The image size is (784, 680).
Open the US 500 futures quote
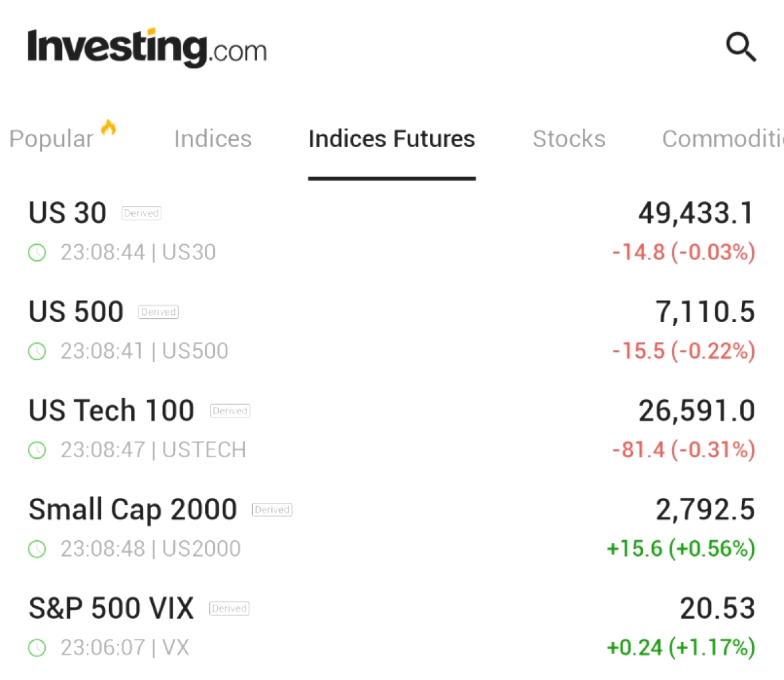point(76,312)
